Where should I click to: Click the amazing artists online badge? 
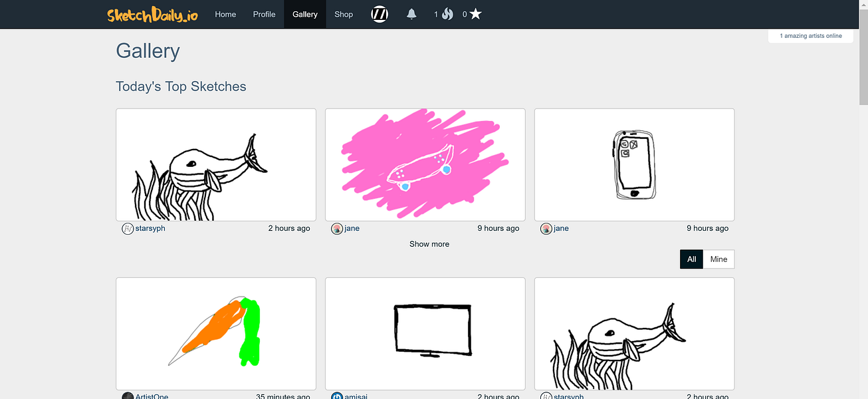pos(810,35)
